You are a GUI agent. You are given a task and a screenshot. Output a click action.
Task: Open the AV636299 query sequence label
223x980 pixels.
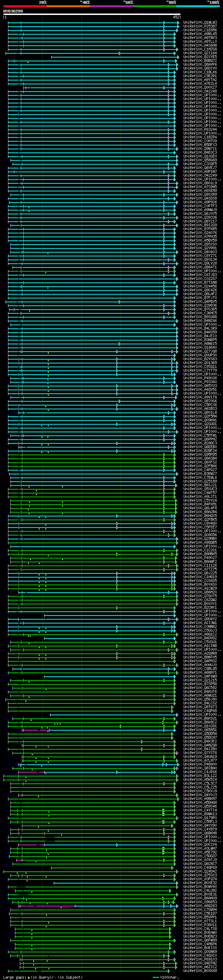point(13,11)
